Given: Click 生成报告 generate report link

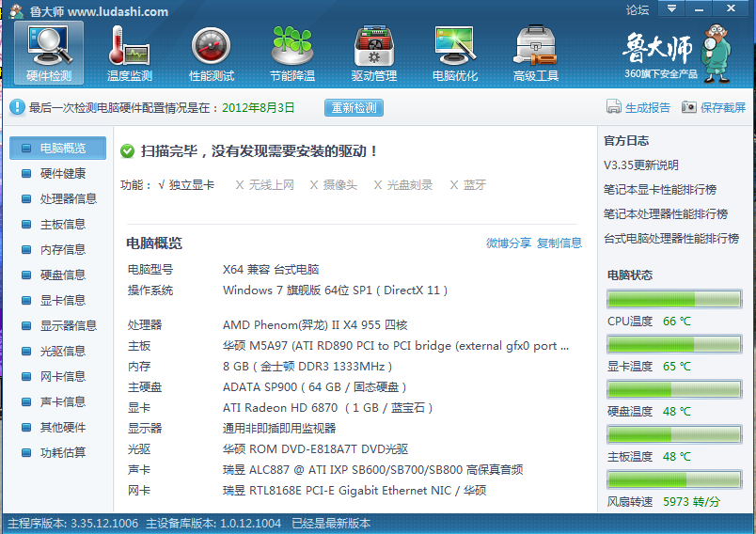Looking at the screenshot, I should point(648,107).
